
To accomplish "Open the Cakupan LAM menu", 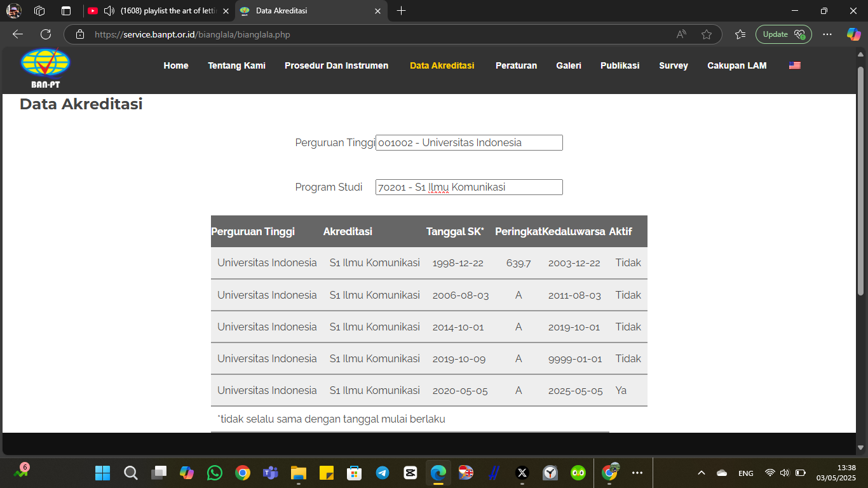I will click(x=737, y=65).
